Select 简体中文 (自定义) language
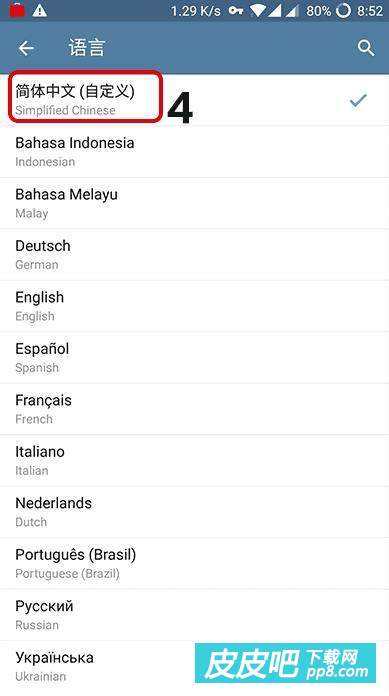This screenshot has width=389, height=696. tap(194, 100)
